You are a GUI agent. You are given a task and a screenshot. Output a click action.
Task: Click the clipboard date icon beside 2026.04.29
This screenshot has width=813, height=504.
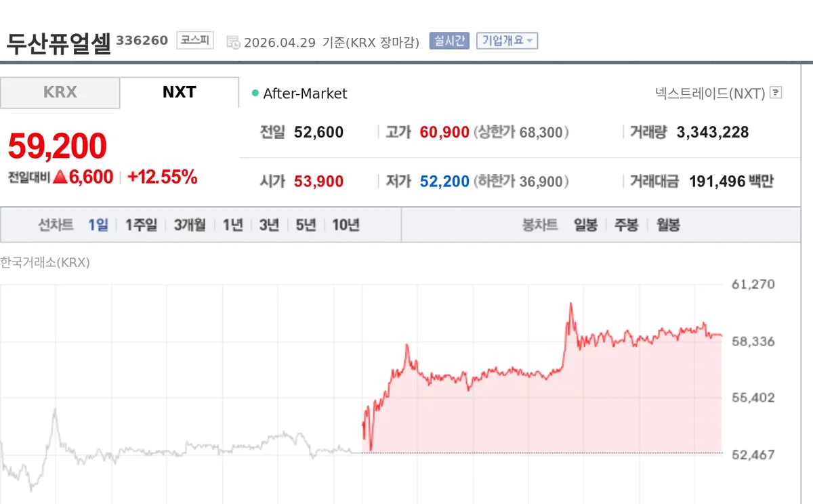click(x=234, y=41)
